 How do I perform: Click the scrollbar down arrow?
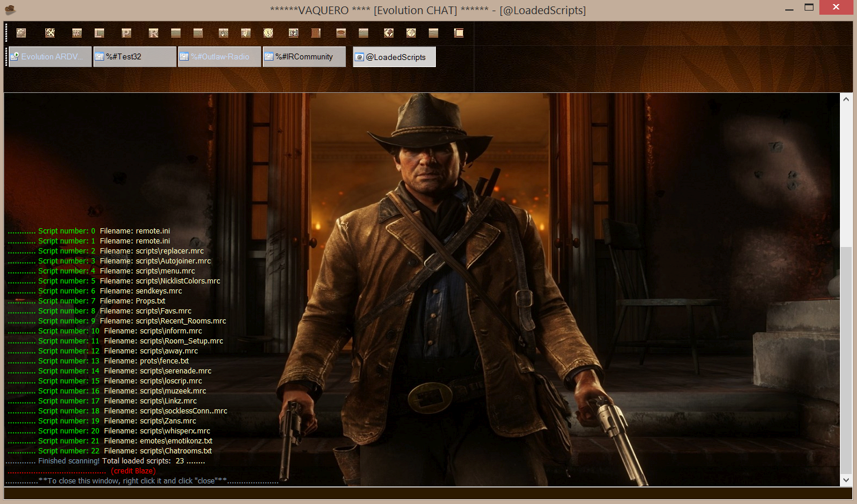(x=846, y=480)
